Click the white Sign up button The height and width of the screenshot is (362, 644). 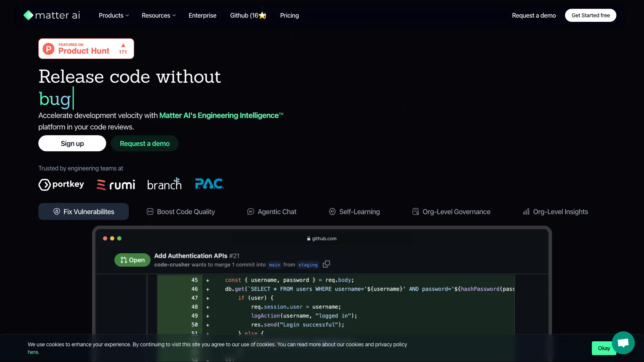[72, 143]
